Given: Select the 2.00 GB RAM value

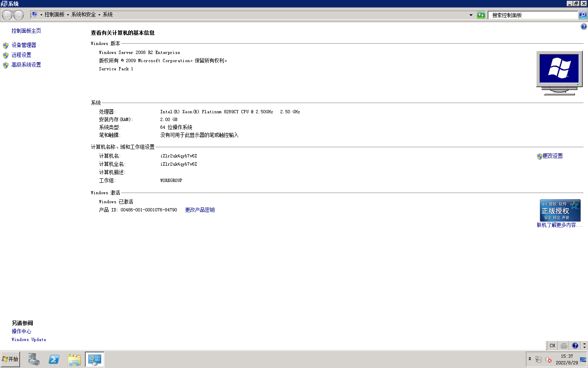Looking at the screenshot, I should (x=169, y=119).
